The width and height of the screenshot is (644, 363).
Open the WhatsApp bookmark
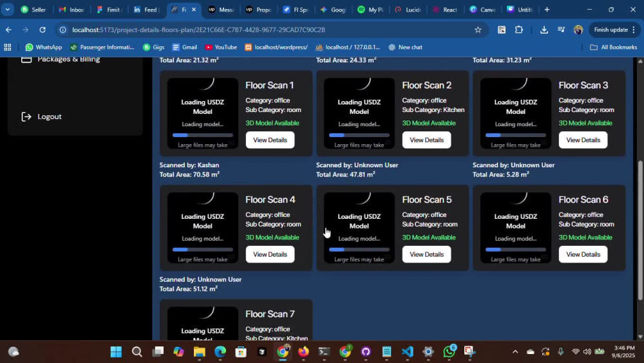[44, 47]
